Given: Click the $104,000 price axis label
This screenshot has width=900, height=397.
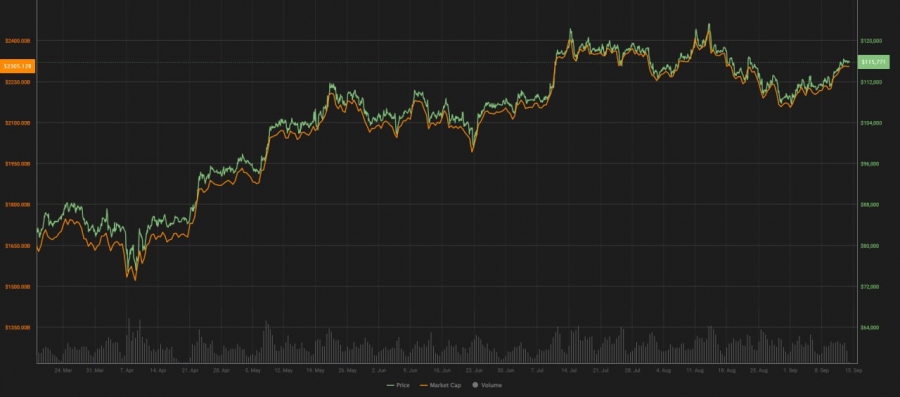Looking at the screenshot, I should (871, 123).
